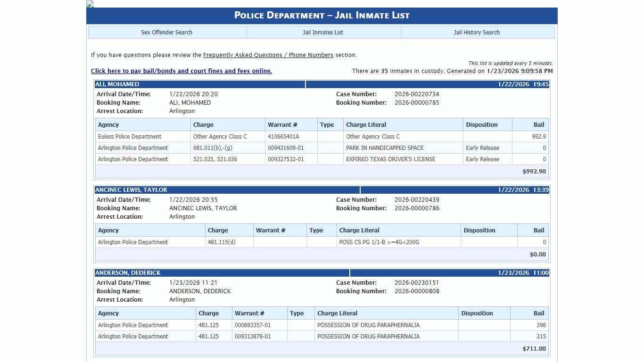The width and height of the screenshot is (644, 362).
Task: Select the ALI, MOHAMED inmate header
Action: 117,84
